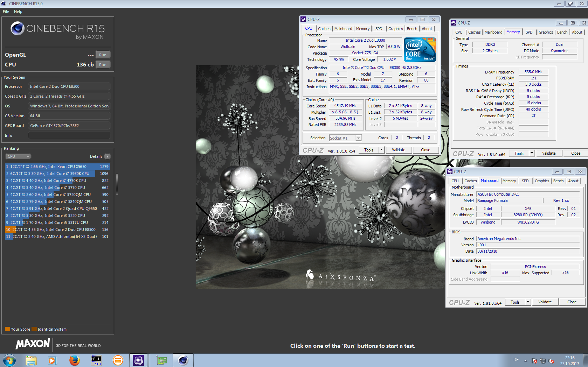Image resolution: width=588 pixels, height=367 pixels.
Task: Expand ranking Details arrow button
Action: click(108, 156)
